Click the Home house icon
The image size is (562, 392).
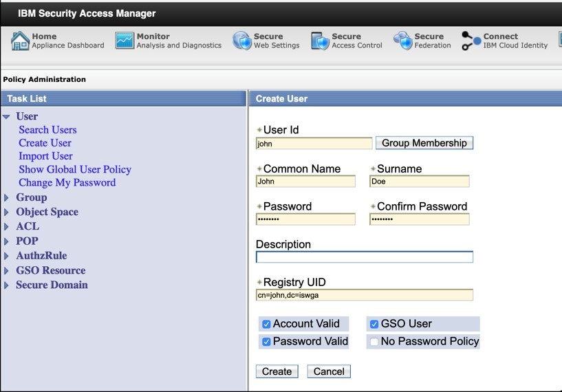(20, 41)
